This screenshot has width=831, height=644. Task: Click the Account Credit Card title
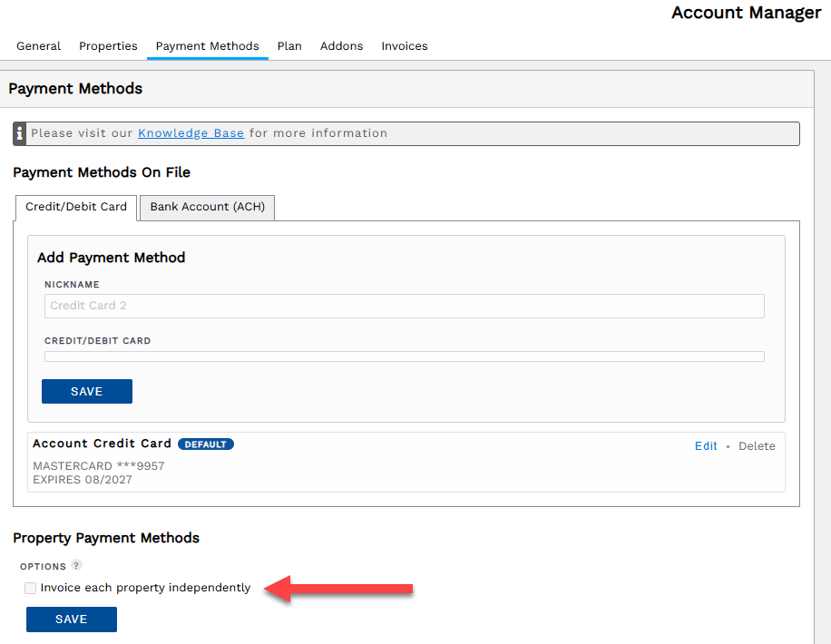pos(102,444)
